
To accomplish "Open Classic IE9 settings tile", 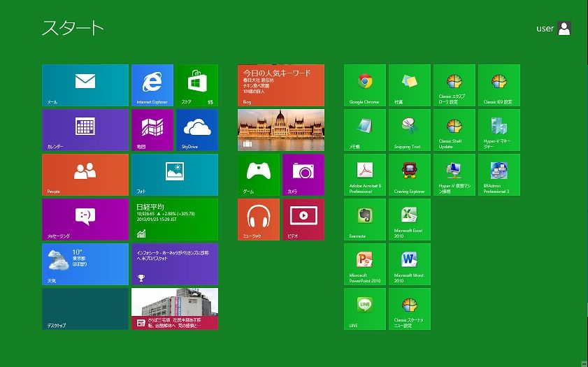I will (x=499, y=85).
